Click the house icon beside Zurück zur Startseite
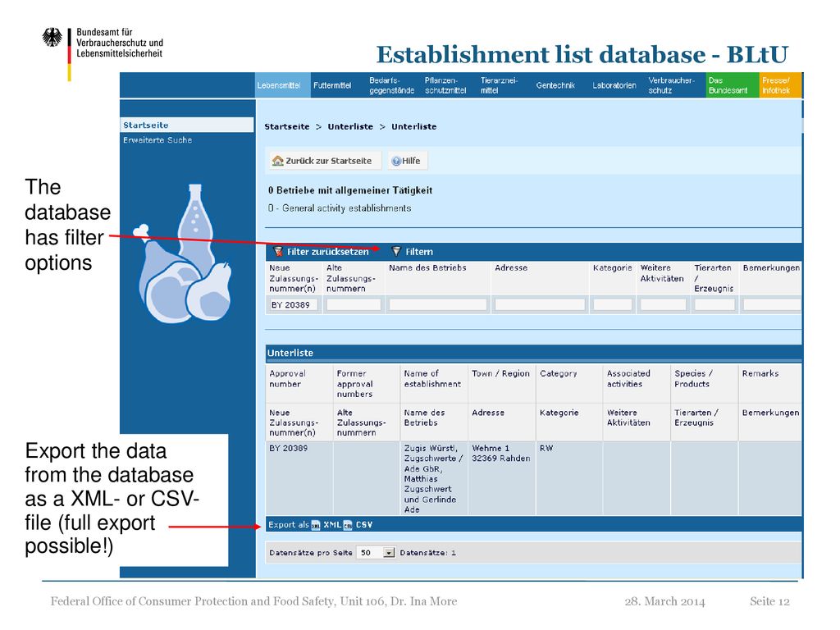The width and height of the screenshot is (840, 630). tap(277, 161)
